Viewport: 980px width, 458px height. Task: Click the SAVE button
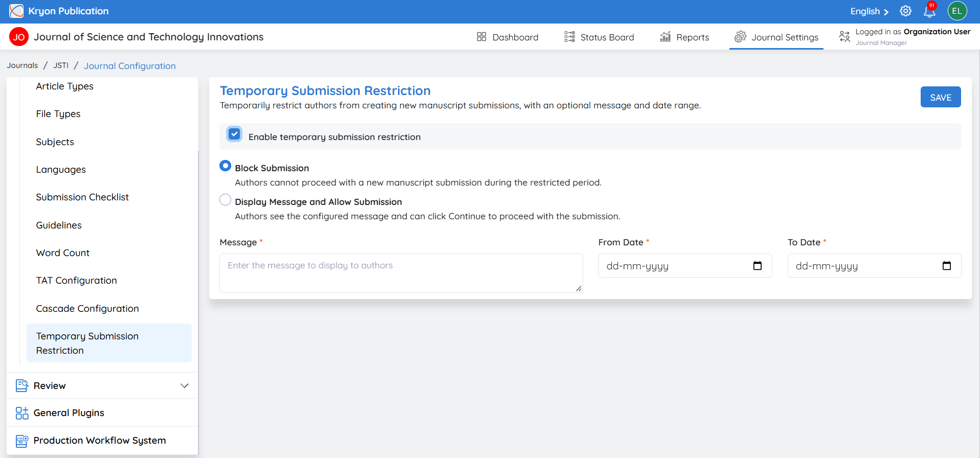click(x=941, y=97)
